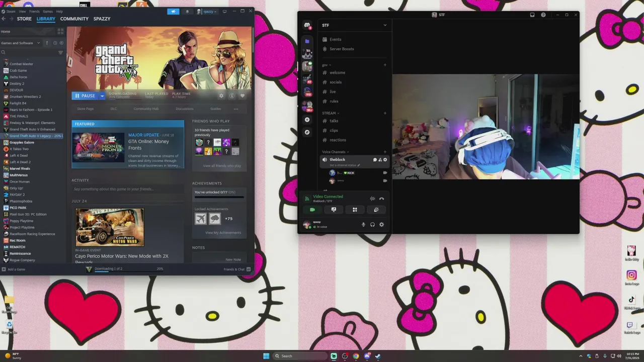Viewport: 644px width, 362px height.
Task: Pause the GTA V download
Action: point(85,96)
